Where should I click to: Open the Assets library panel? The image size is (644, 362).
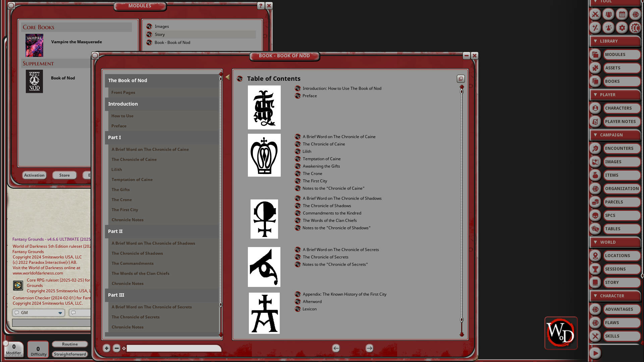coord(621,68)
